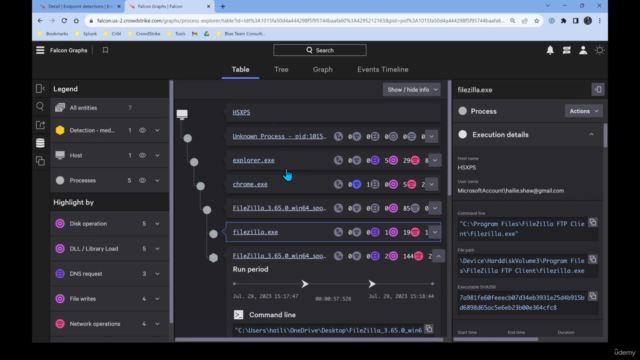Switch to the Events Timeline tab
This screenshot has height=360, width=640.
[x=383, y=69]
